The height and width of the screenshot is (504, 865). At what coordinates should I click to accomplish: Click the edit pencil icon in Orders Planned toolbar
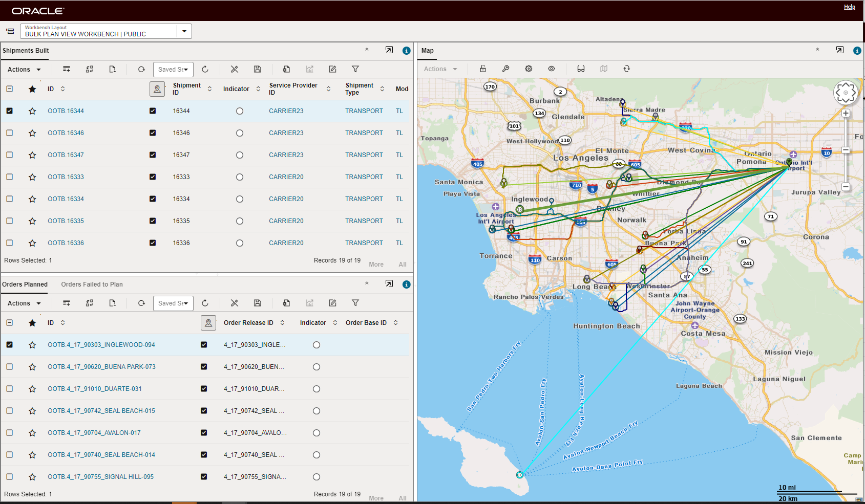332,303
